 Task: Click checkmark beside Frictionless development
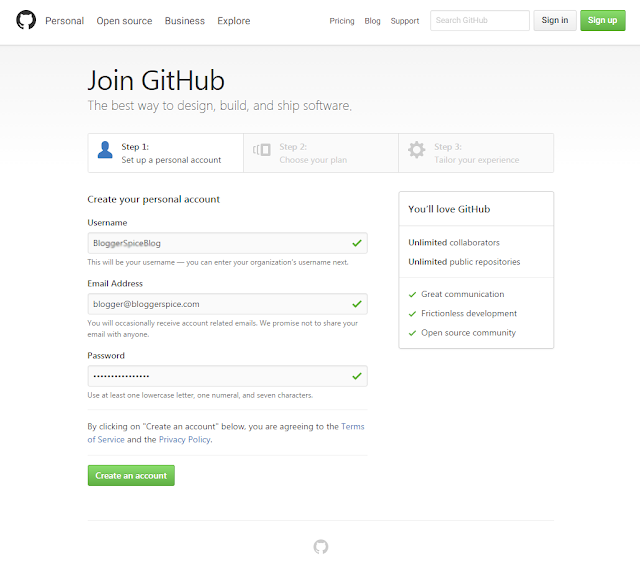coord(412,314)
